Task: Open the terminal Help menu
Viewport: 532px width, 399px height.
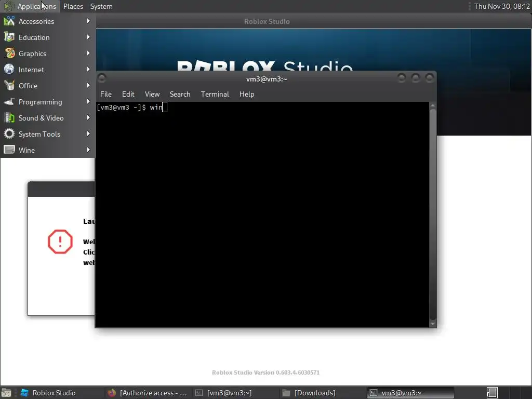Action: [247, 94]
